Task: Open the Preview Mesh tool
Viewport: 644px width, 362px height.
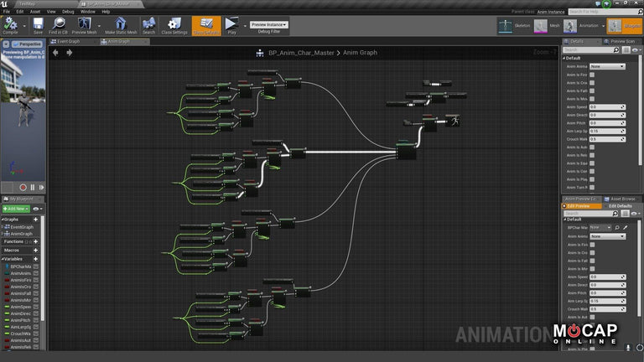Action: click(84, 25)
